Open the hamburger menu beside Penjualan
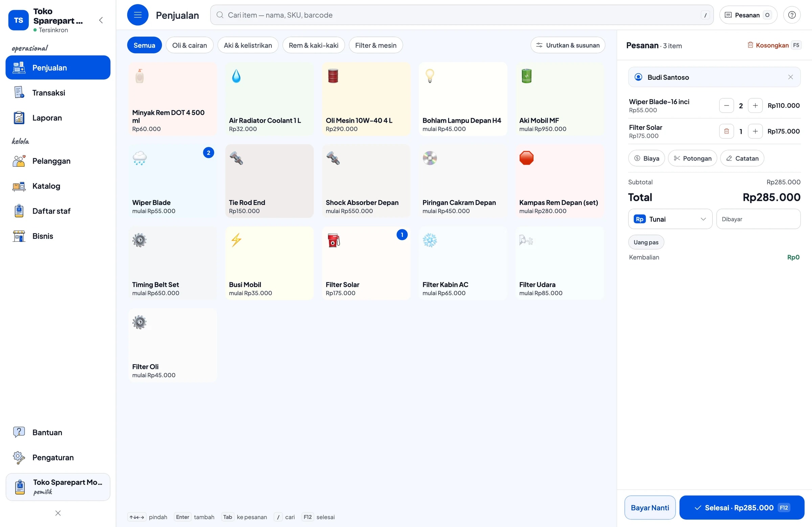Image resolution: width=812 pixels, height=527 pixels. pyautogui.click(x=137, y=15)
